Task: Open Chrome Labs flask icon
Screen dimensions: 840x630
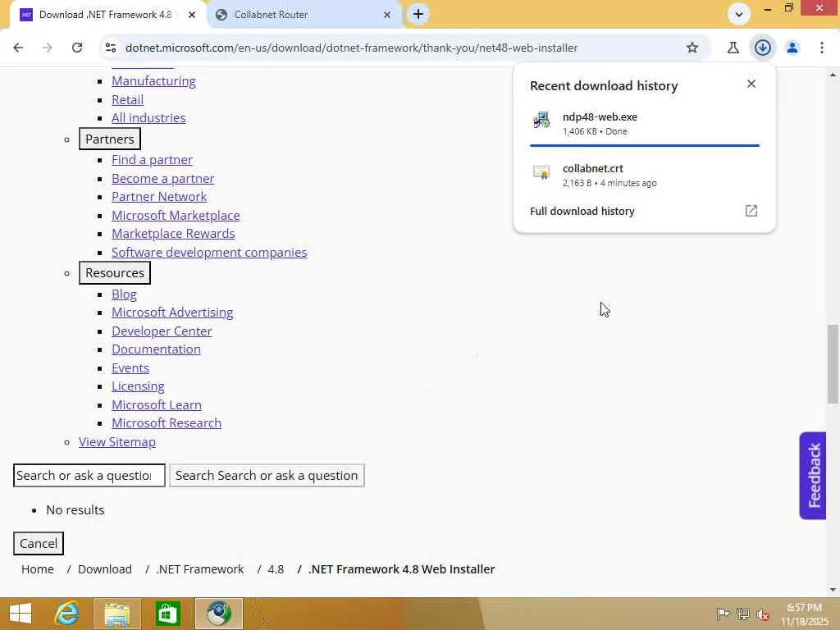Action: (x=733, y=48)
